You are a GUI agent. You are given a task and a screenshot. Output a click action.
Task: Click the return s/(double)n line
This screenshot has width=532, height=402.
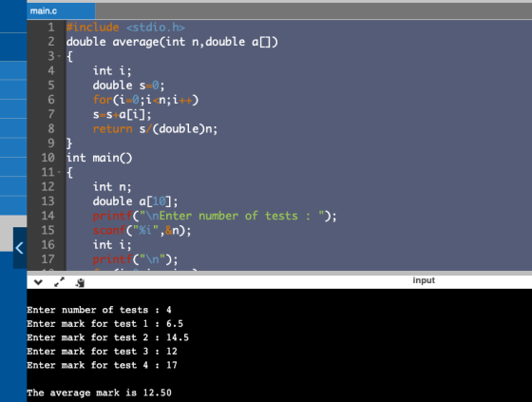[155, 129]
